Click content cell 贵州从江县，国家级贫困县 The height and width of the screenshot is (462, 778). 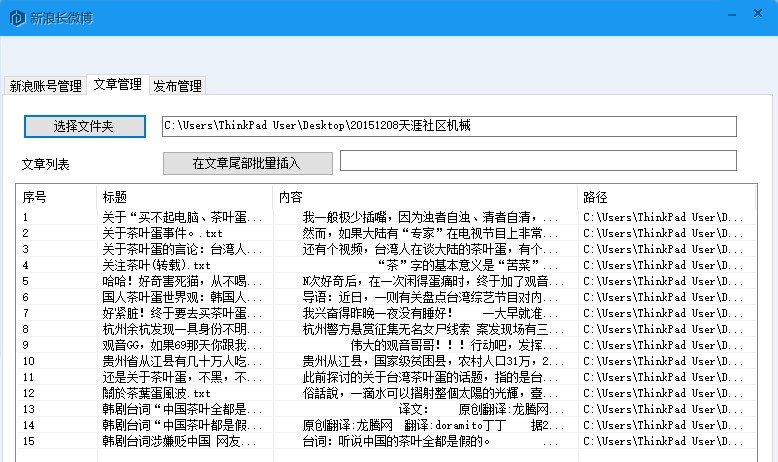point(433,361)
